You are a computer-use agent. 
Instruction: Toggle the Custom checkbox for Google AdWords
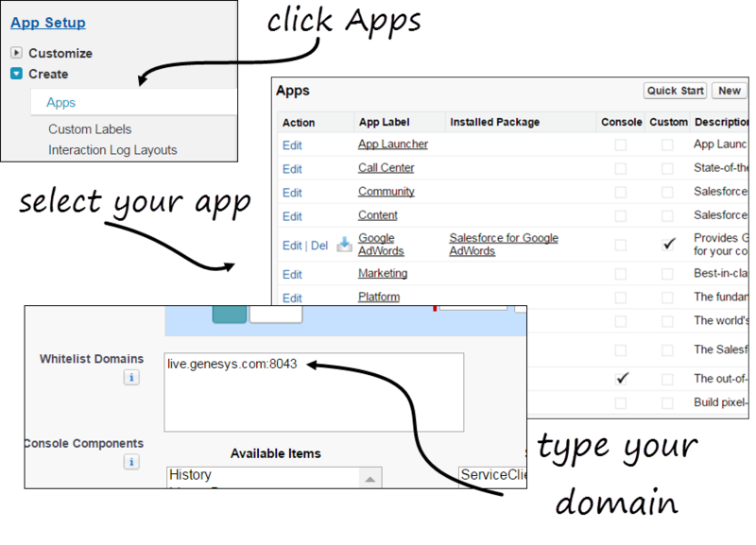click(668, 244)
